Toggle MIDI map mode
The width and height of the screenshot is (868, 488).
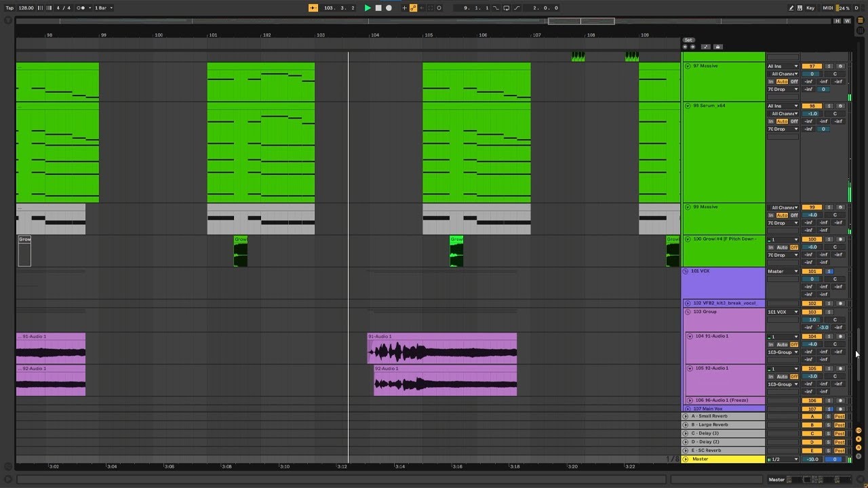828,7
